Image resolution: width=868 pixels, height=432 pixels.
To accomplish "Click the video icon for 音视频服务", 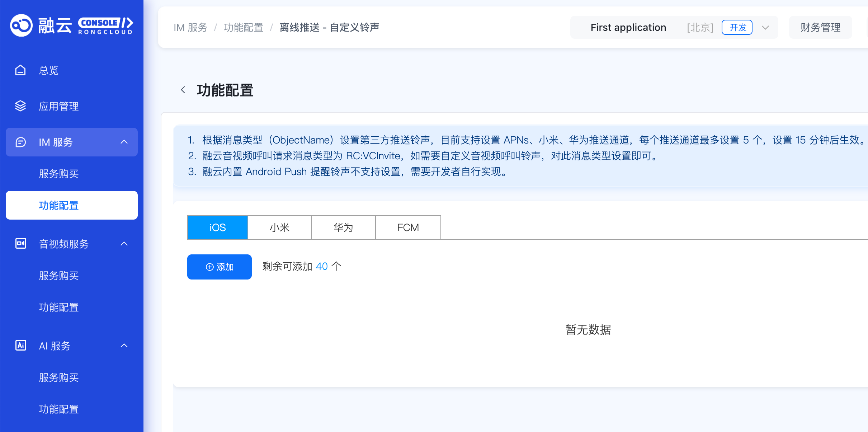I will (x=20, y=244).
